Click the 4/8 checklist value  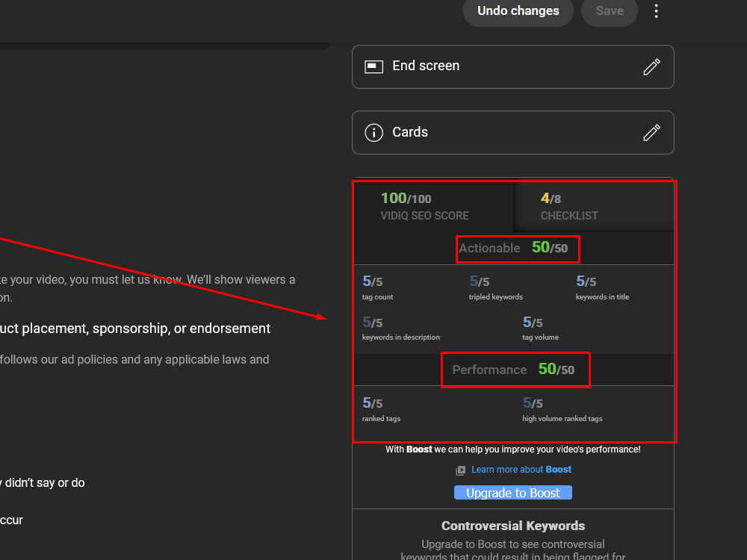[x=551, y=198]
